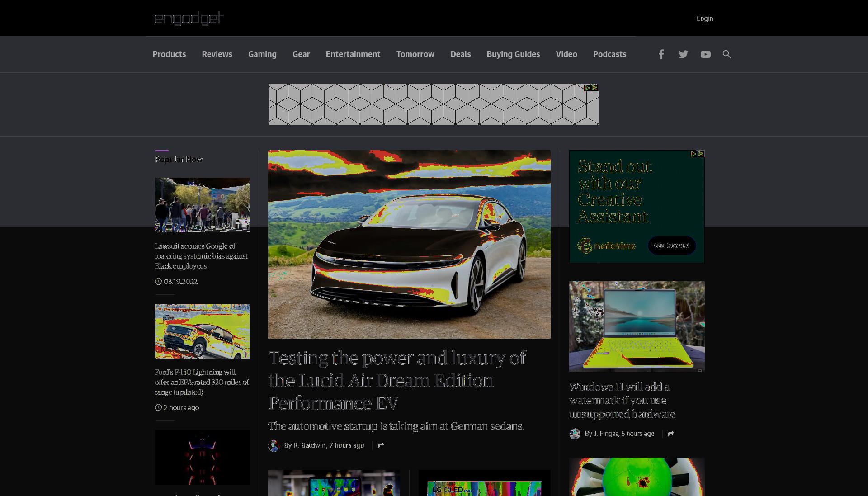Image resolution: width=868 pixels, height=496 pixels.
Task: Click 'The automotive startup is taking aim' subtitle
Action: pos(396,426)
